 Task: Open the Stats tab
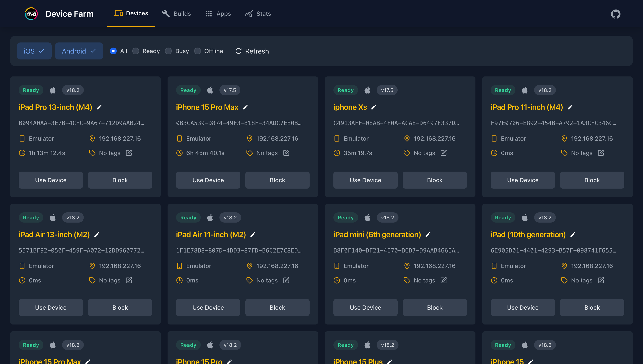point(258,14)
